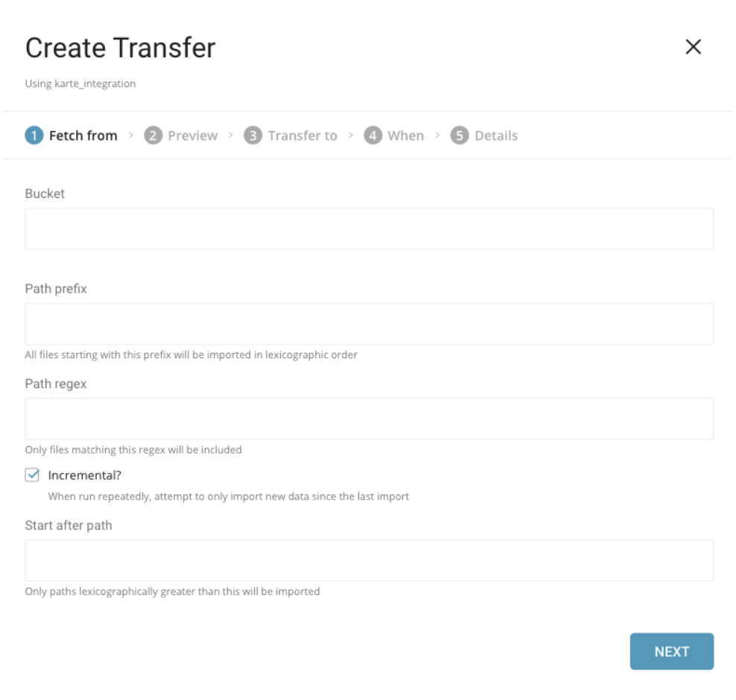Select the Path regex text box
The width and height of the screenshot is (736, 700).
coord(369,419)
